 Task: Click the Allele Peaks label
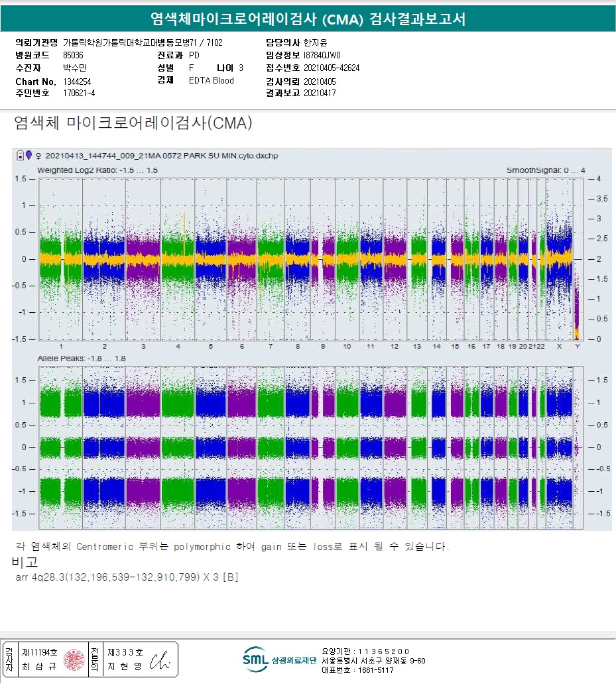[82, 359]
